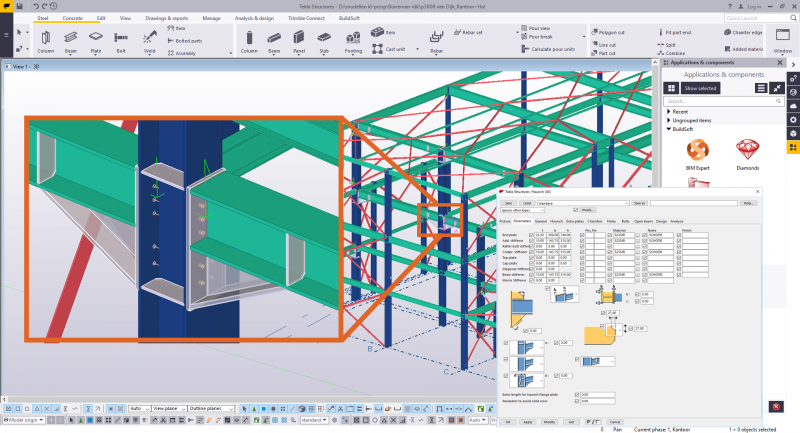Open the Analysis & design ribbon tab
This screenshot has height=433, width=800.
pyautogui.click(x=254, y=18)
